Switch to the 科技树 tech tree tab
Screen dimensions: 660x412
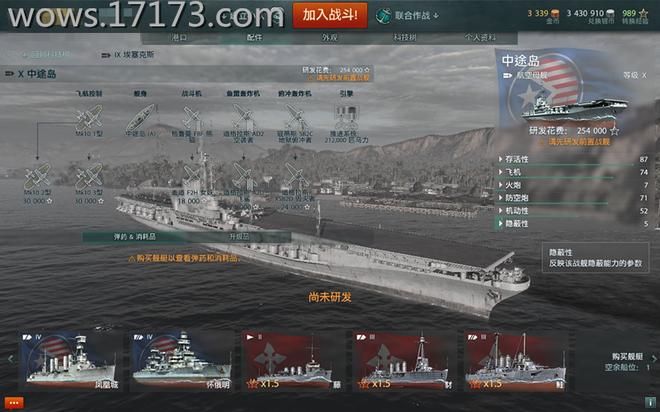(x=405, y=38)
